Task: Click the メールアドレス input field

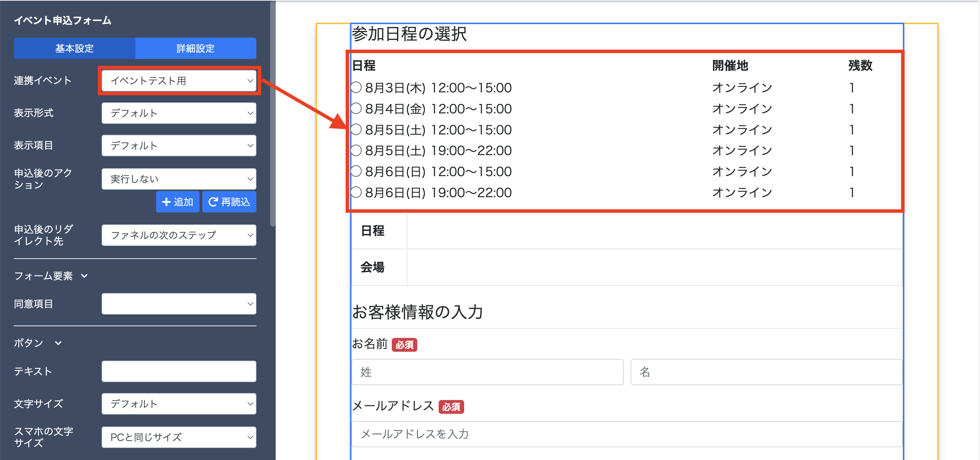Action: click(626, 434)
